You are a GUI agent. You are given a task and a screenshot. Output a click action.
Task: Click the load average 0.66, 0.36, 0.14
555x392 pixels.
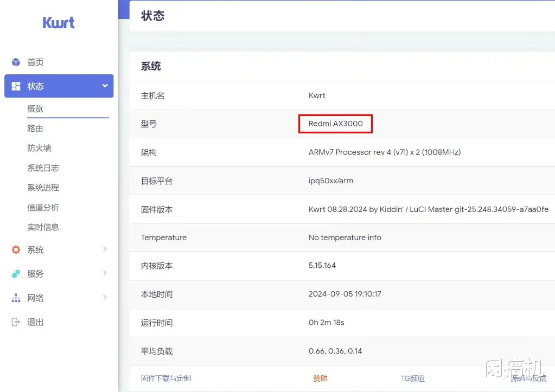coord(335,351)
